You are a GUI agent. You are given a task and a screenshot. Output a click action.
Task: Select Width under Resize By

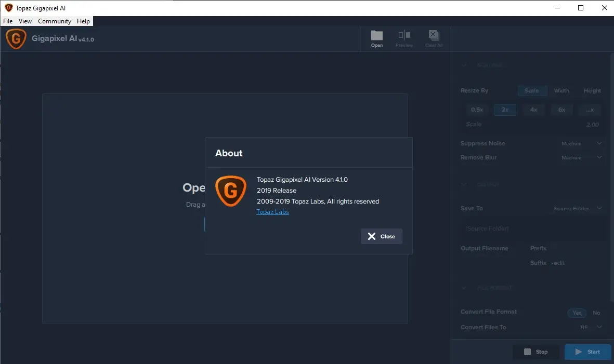coord(561,91)
